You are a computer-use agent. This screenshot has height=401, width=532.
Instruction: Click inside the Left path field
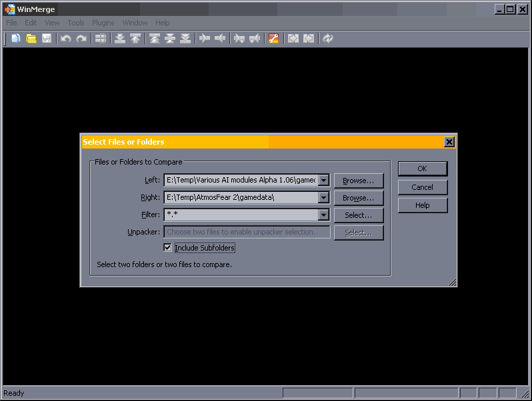(241, 180)
